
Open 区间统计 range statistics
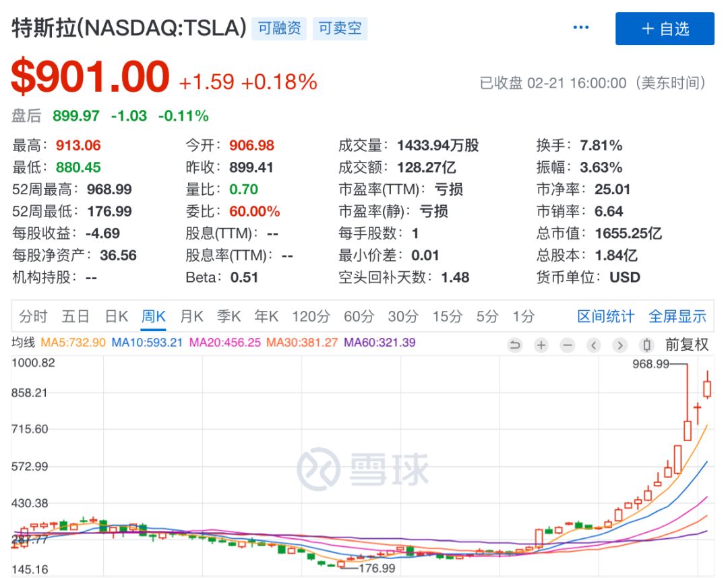tap(605, 316)
